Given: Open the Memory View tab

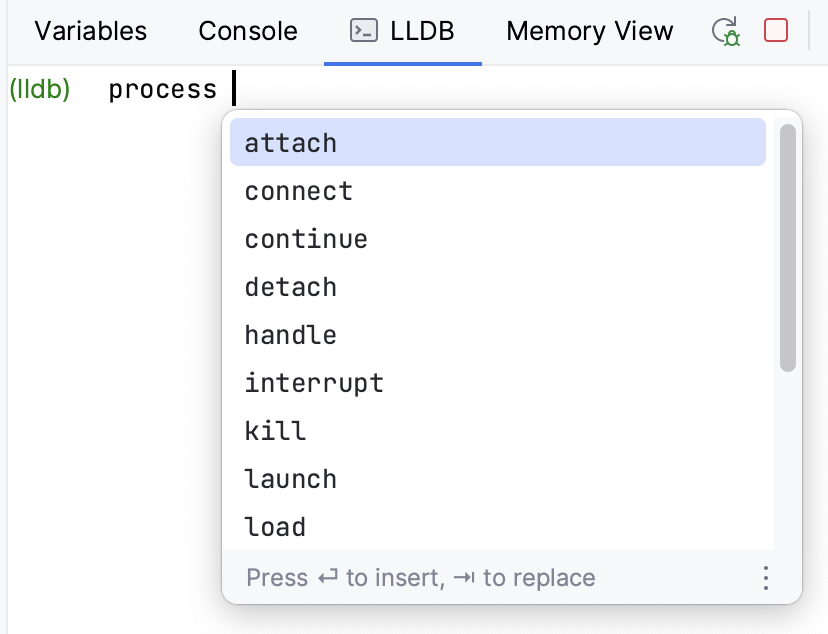Looking at the screenshot, I should [589, 31].
